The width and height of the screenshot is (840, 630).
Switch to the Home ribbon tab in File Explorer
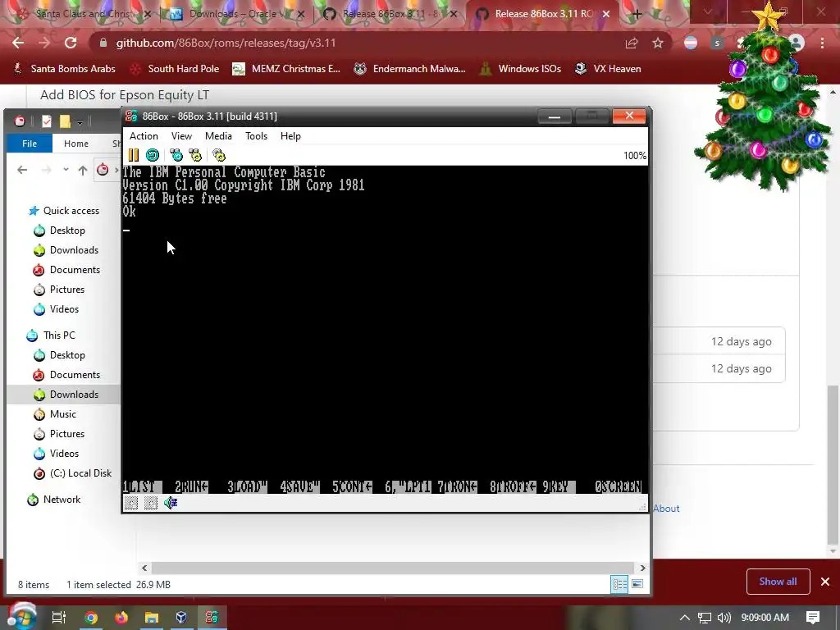point(76,144)
